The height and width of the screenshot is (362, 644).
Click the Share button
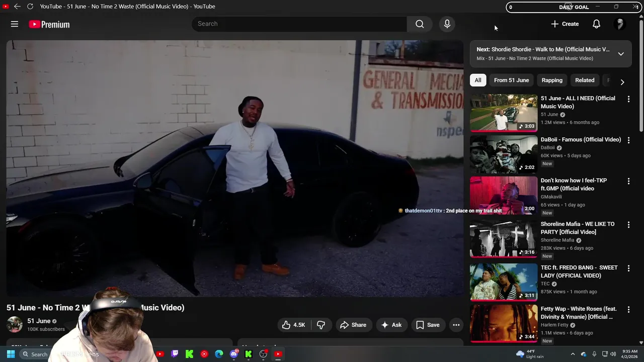coord(353,325)
